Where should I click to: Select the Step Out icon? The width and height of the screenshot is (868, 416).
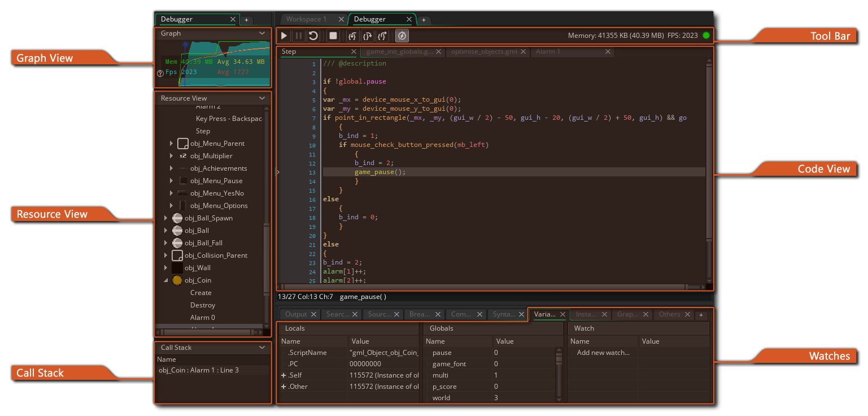tap(383, 35)
